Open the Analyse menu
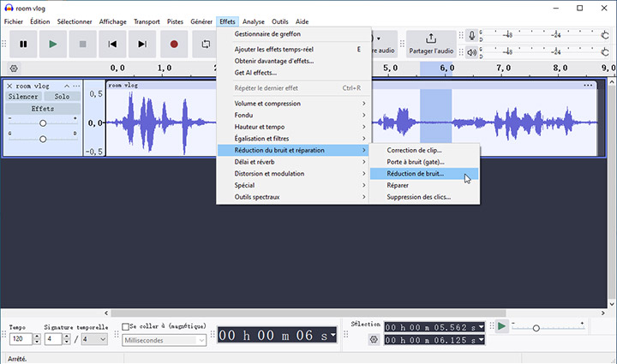 click(253, 21)
